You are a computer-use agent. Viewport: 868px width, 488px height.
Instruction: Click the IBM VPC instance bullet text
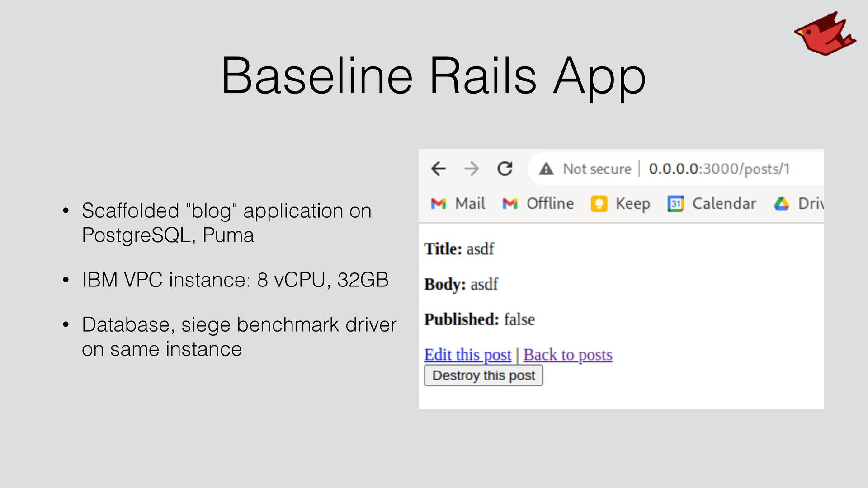pos(235,280)
